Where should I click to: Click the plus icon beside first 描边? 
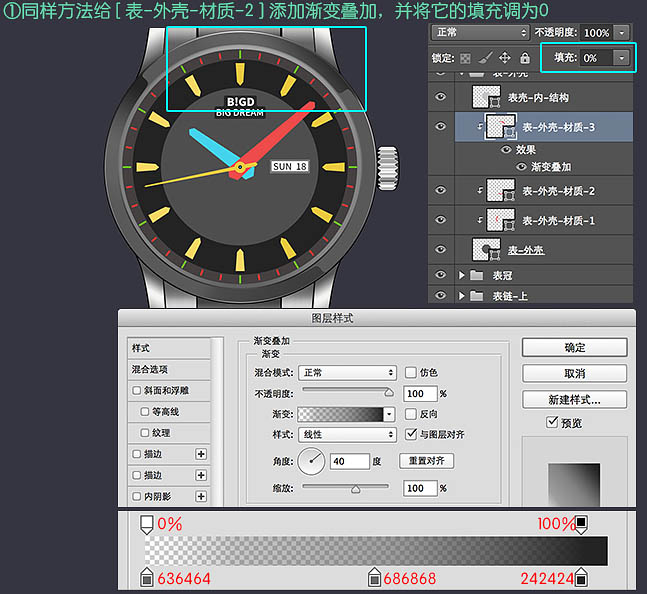click(x=201, y=454)
